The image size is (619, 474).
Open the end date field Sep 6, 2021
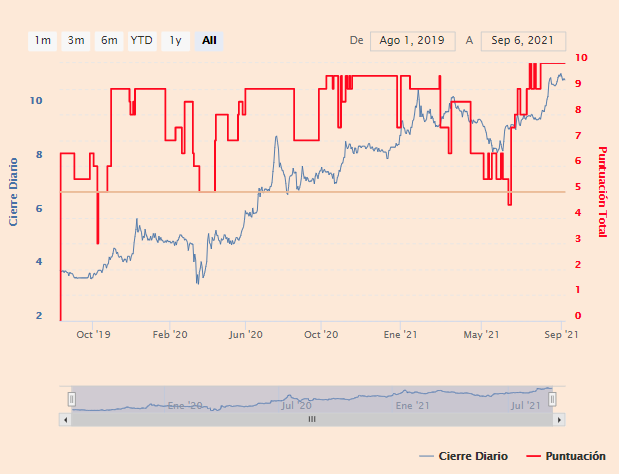pos(523,41)
